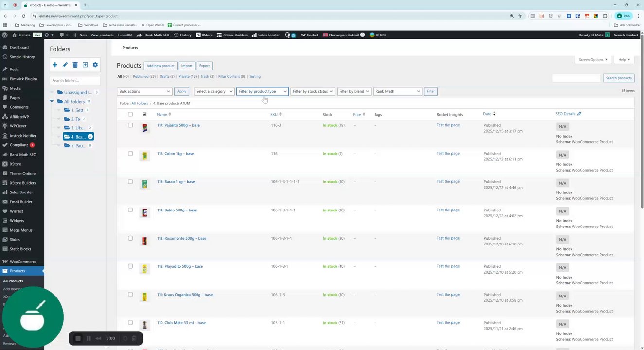This screenshot has width=644, height=350.
Task: Open Rank Math SEO in admin bar
Action: [x=153, y=35]
